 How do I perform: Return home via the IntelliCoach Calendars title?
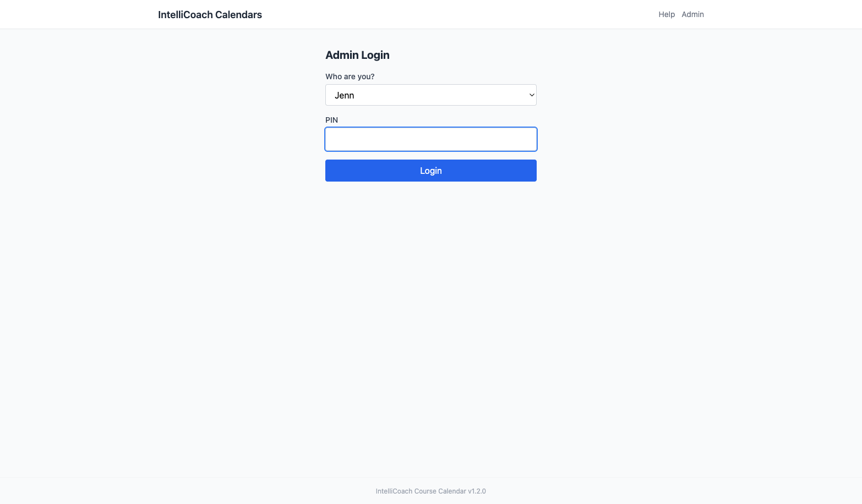[x=210, y=14]
